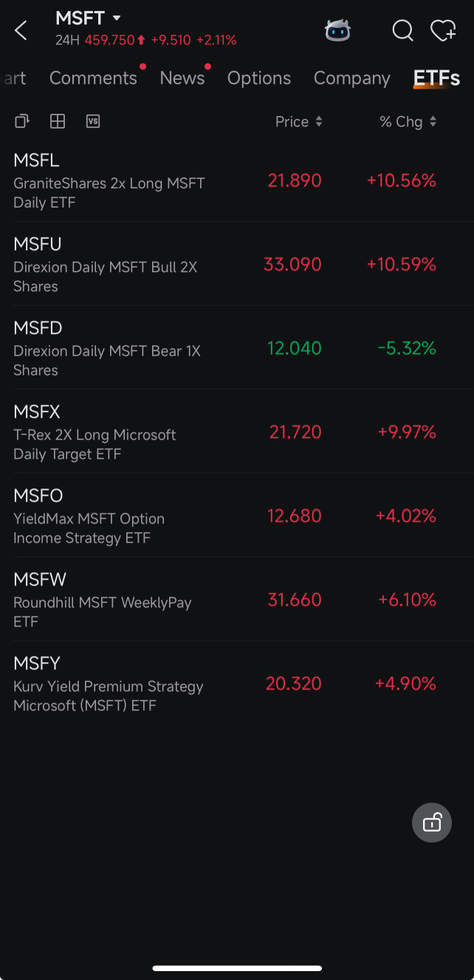This screenshot has width=474, height=980.
Task: Add MSFT to watchlist with heart icon
Action: point(443,30)
